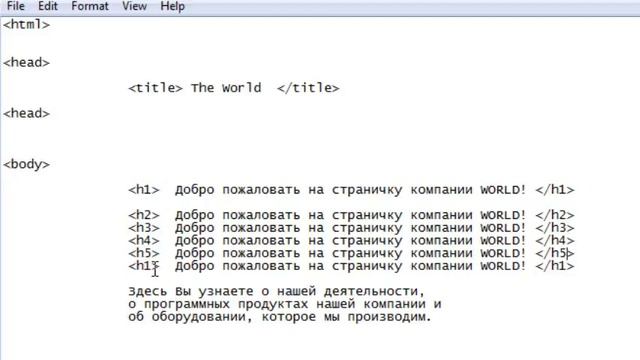Click 'компании' in the h5 line

pyautogui.click(x=441, y=253)
